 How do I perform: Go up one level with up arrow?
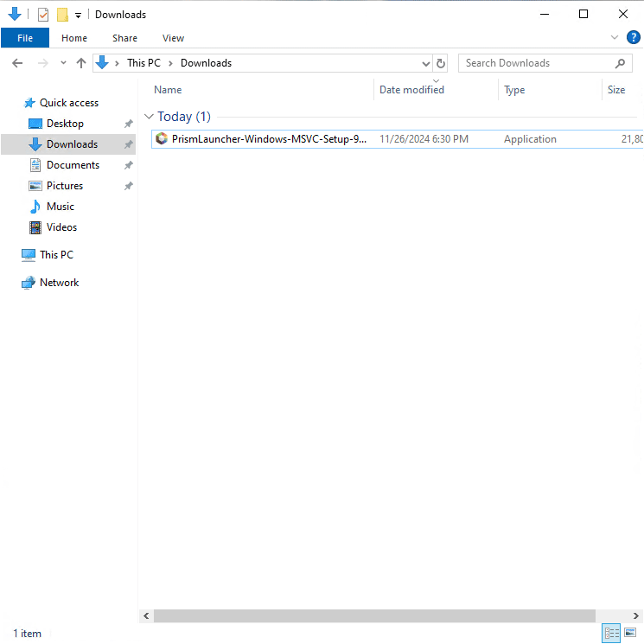pos(81,63)
